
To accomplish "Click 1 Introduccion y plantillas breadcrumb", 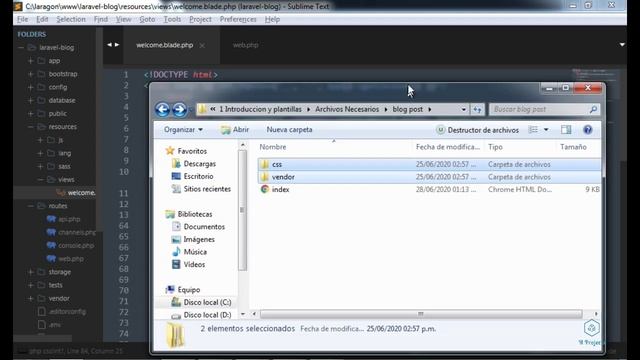I will [x=260, y=109].
